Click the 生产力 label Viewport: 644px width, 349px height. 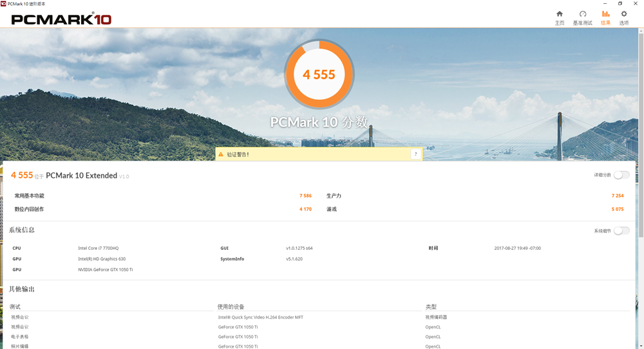[334, 196]
